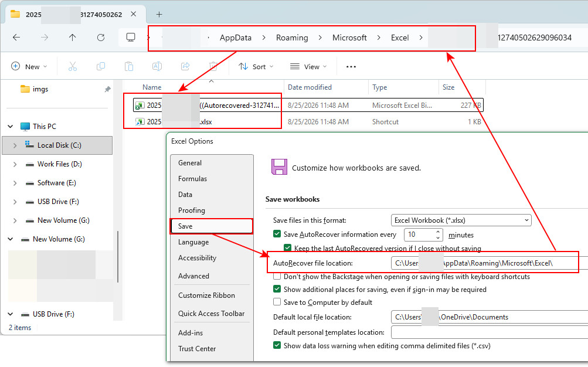Click the Back arrow in File Explorer

pyautogui.click(x=16, y=38)
